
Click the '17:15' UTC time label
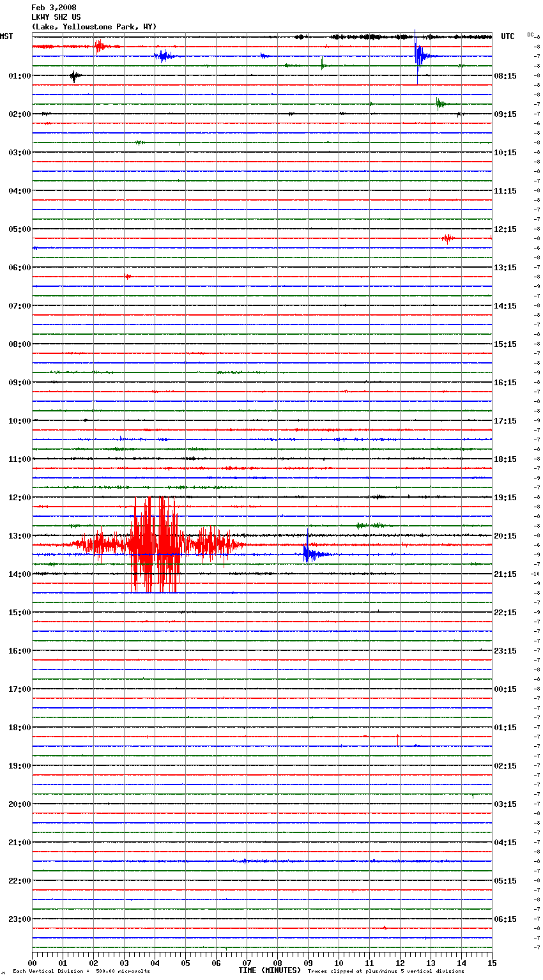click(505, 421)
